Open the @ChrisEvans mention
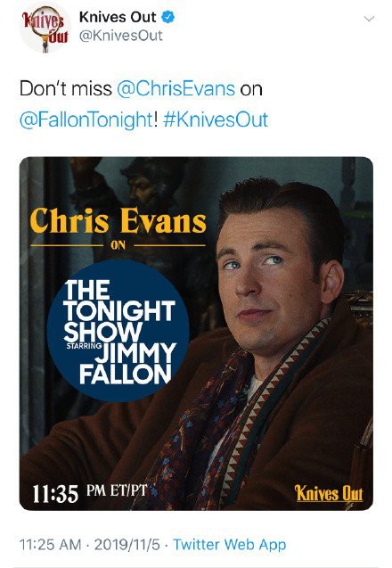Screen dimensions: 392x568 point(176,89)
